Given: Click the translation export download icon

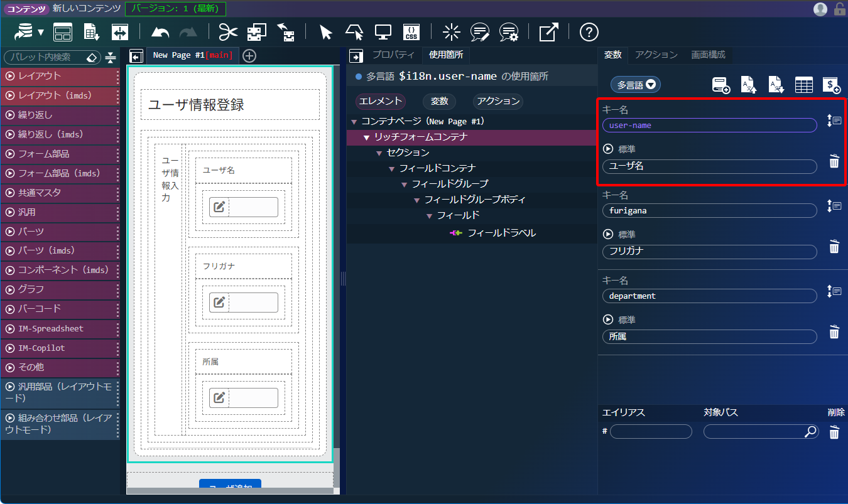Looking at the screenshot, I should tap(776, 85).
